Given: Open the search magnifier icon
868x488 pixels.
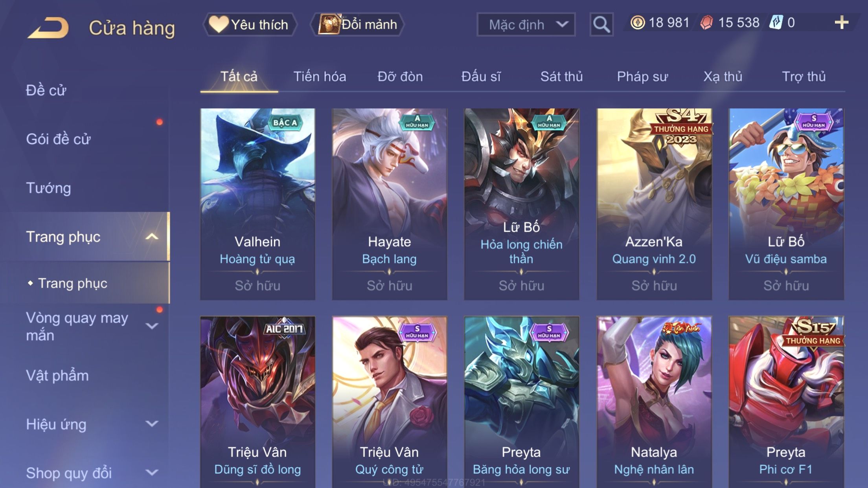Looking at the screenshot, I should [x=601, y=24].
